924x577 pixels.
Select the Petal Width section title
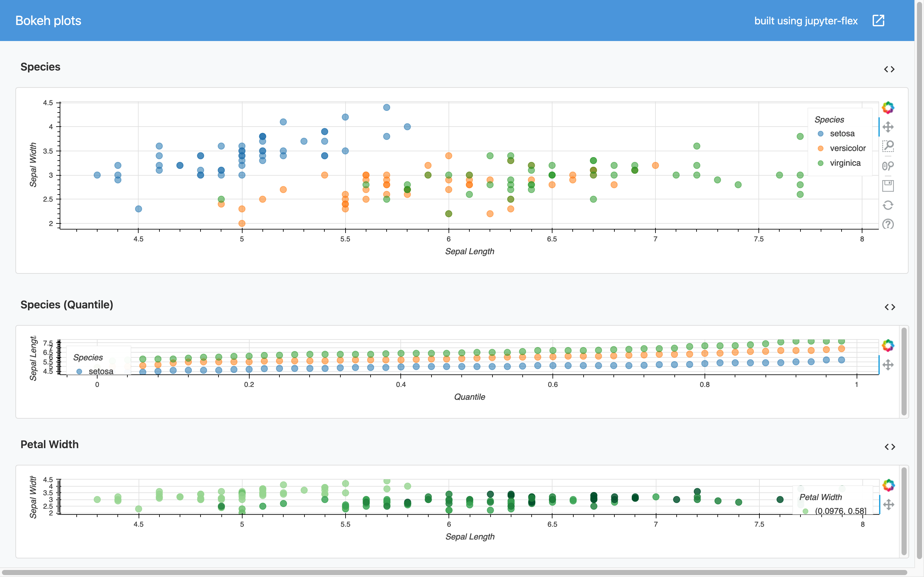(49, 444)
